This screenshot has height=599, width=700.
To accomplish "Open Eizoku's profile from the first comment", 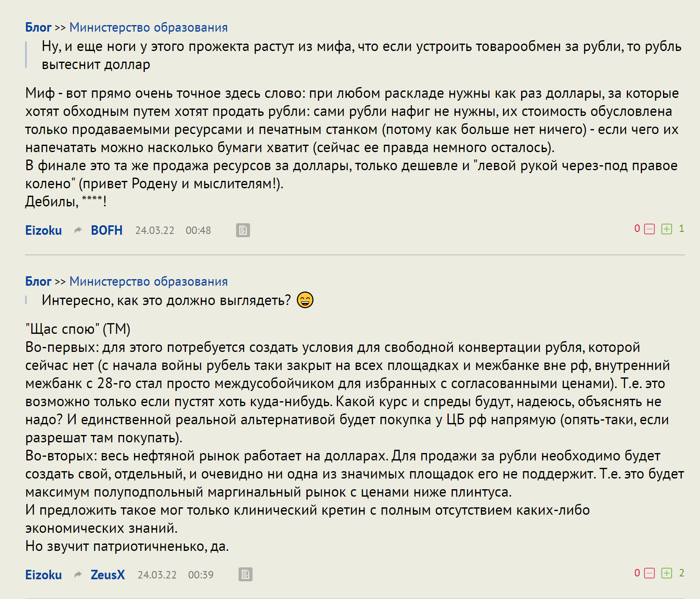I will click(44, 230).
